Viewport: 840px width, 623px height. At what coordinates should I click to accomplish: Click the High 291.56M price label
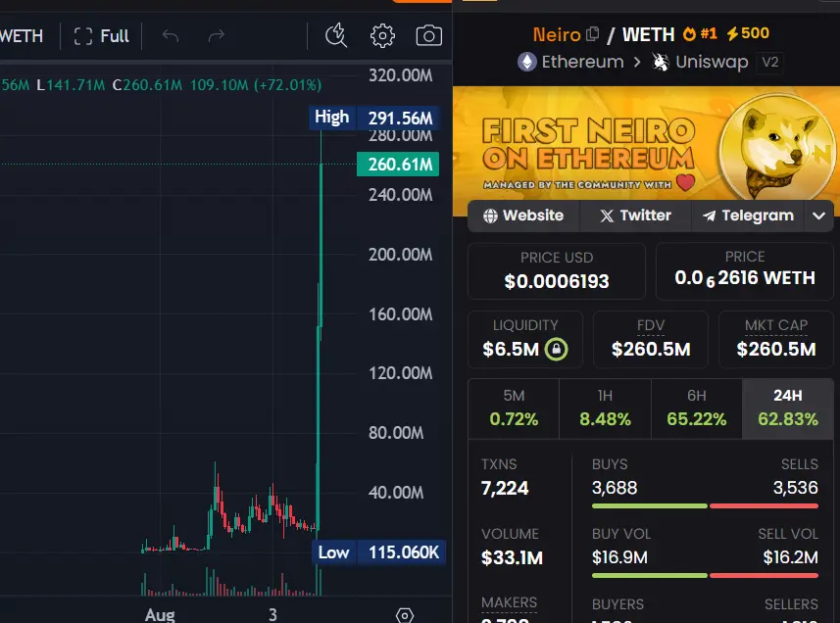click(x=374, y=118)
